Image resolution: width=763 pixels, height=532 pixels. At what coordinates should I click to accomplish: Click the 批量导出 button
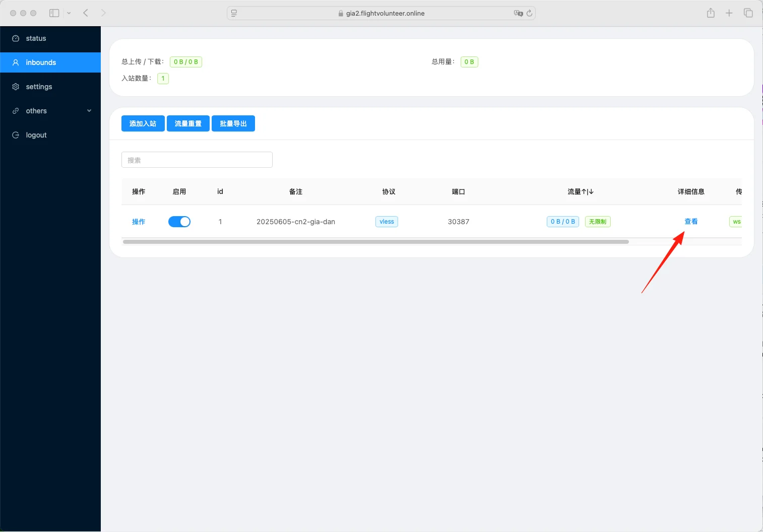pyautogui.click(x=233, y=123)
